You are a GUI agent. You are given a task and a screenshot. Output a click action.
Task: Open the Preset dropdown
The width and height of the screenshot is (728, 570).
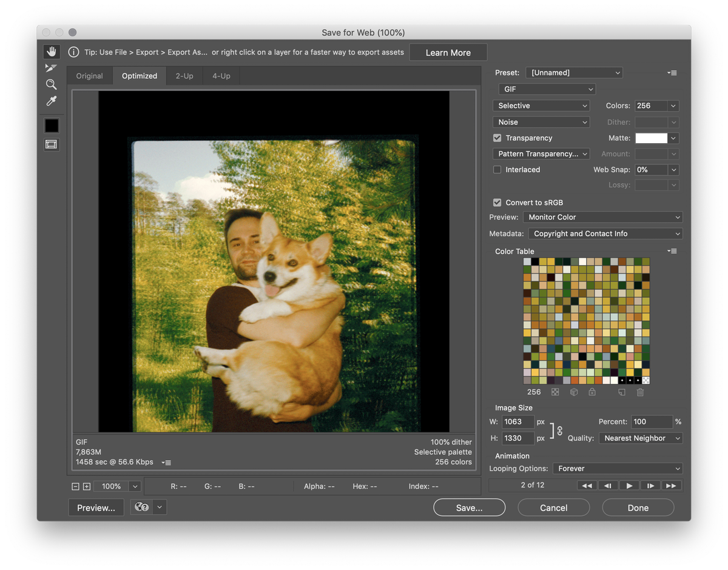574,73
